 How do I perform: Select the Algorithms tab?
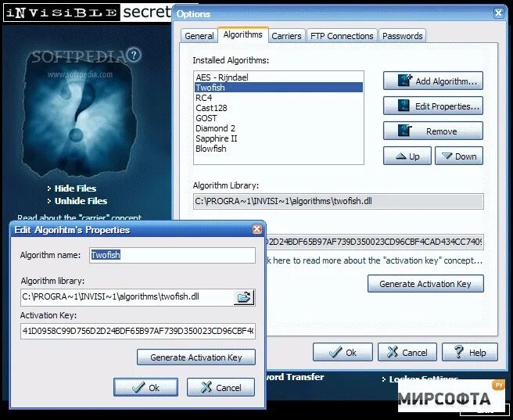pos(242,34)
